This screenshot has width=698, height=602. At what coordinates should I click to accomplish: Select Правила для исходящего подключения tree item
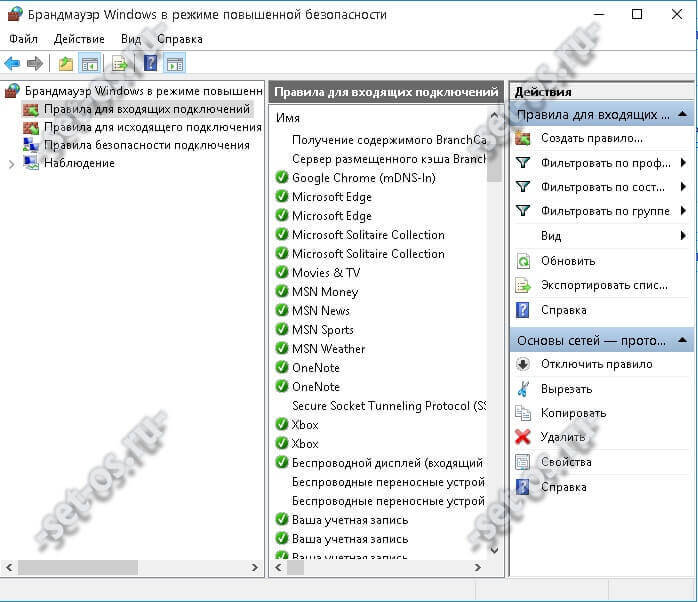pyautogui.click(x=153, y=127)
